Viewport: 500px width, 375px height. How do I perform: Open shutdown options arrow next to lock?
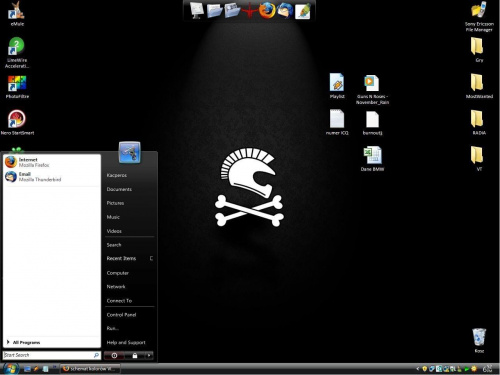pos(149,356)
